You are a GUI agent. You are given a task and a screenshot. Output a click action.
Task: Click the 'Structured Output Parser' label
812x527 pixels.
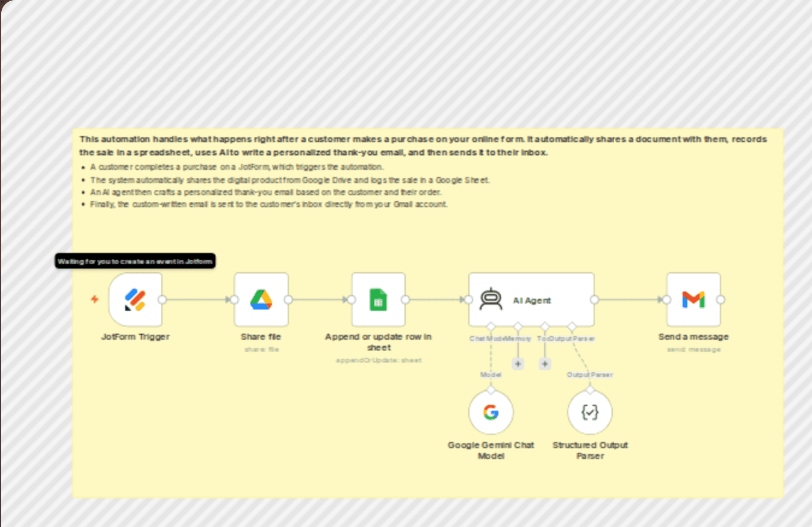click(x=590, y=451)
